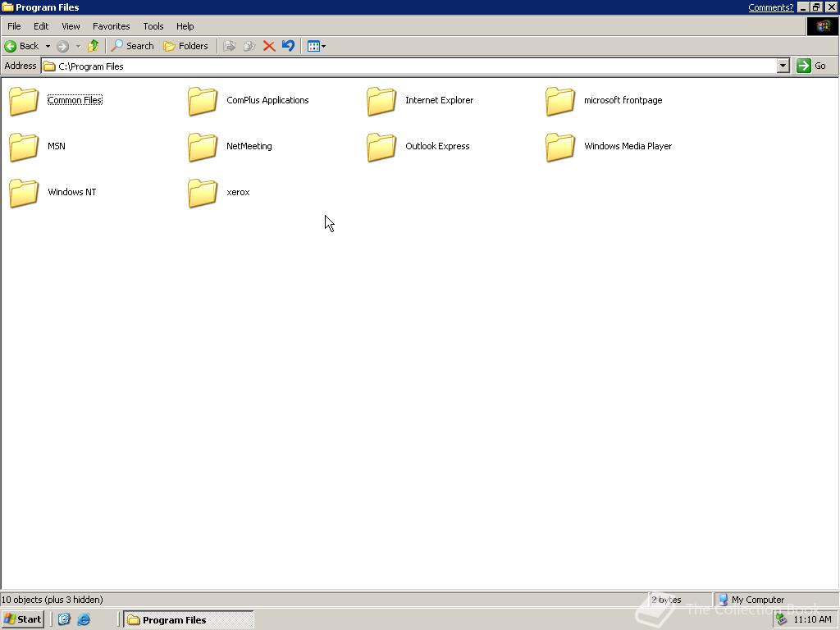Toggle the Folders pane
Screen dimensions: 840x630
[185, 46]
